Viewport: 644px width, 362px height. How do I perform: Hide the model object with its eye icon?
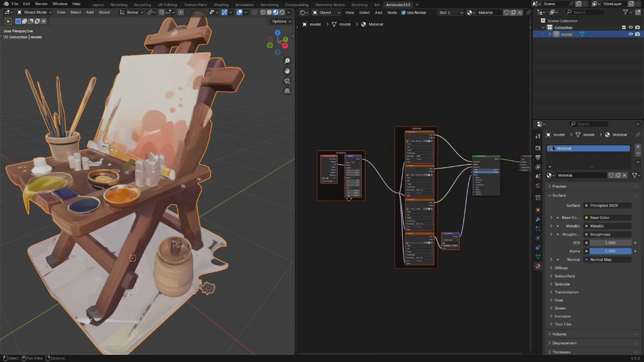pos(631,34)
